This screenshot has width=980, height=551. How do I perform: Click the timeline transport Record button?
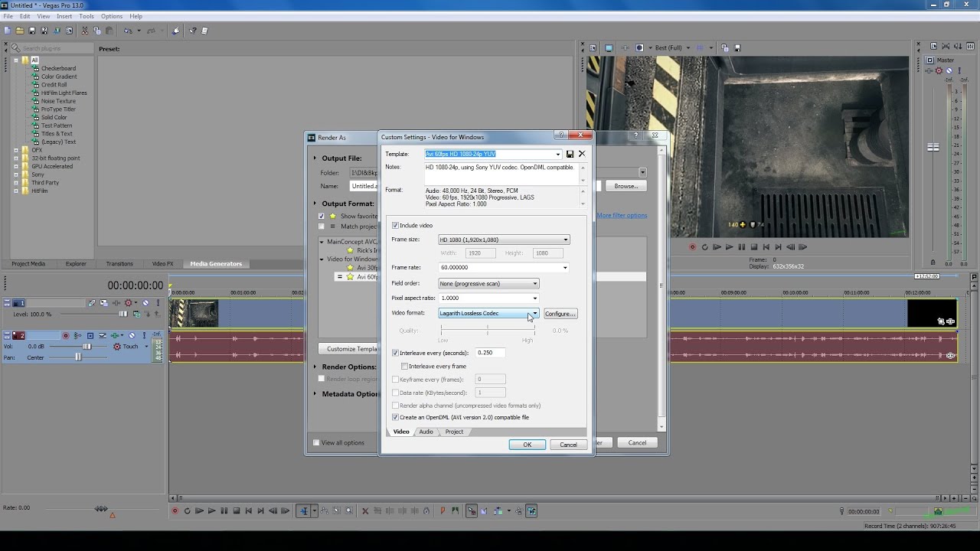[x=175, y=511]
